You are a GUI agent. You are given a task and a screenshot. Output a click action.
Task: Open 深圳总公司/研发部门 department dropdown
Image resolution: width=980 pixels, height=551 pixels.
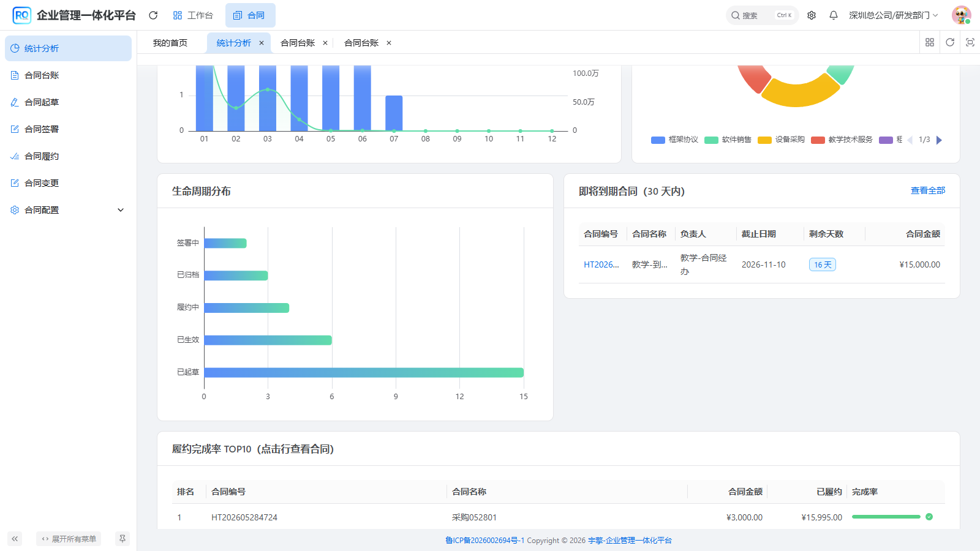(893, 15)
